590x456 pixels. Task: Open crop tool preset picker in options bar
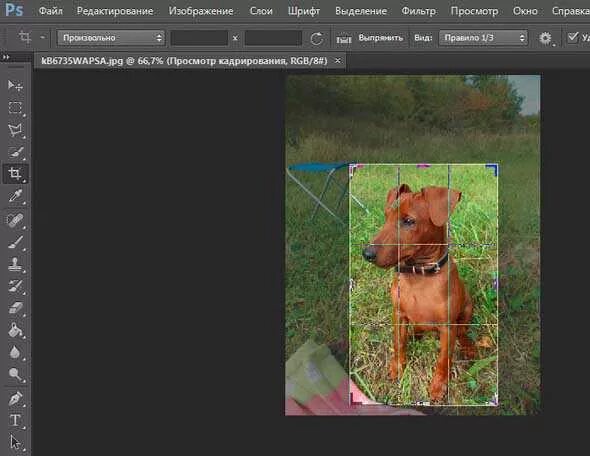point(42,38)
